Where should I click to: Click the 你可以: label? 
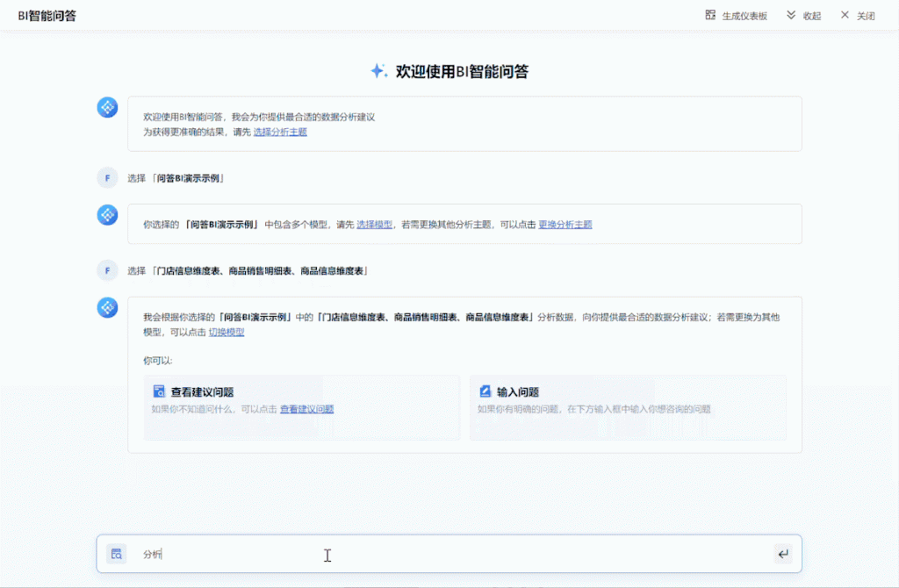pos(158,361)
